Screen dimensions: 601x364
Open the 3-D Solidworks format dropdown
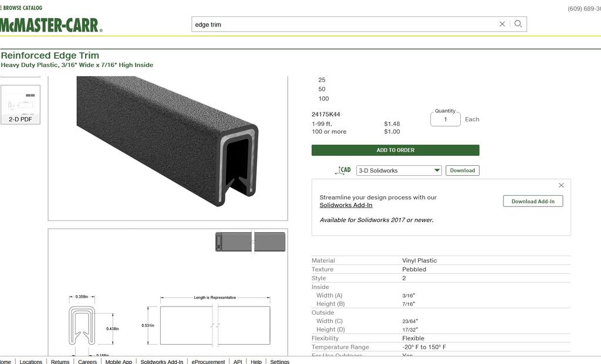click(399, 171)
